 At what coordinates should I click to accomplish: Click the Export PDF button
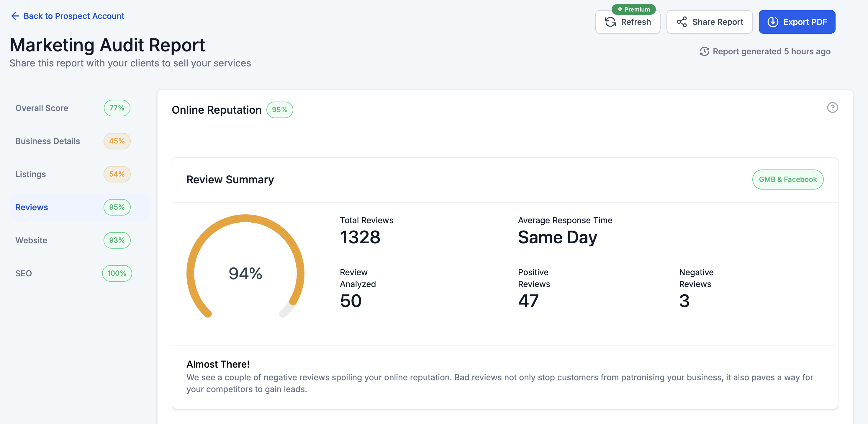pyautogui.click(x=797, y=22)
